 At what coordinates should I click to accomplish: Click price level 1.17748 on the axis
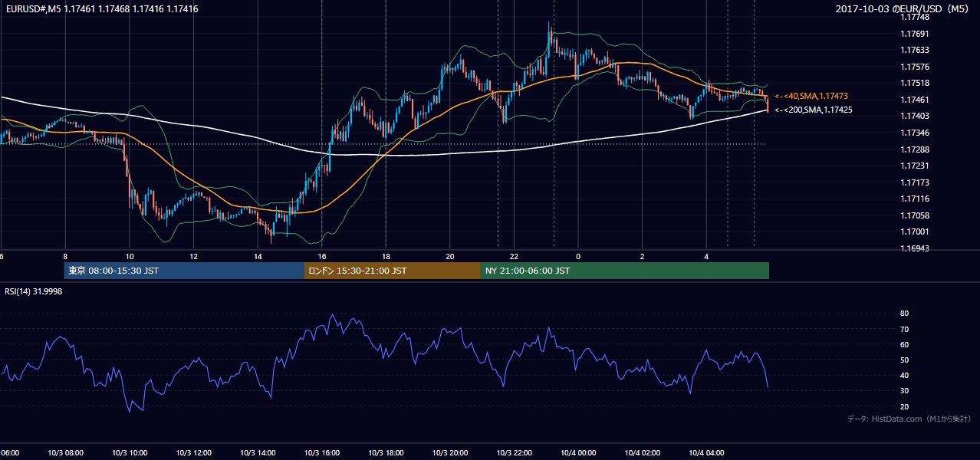click(x=915, y=17)
